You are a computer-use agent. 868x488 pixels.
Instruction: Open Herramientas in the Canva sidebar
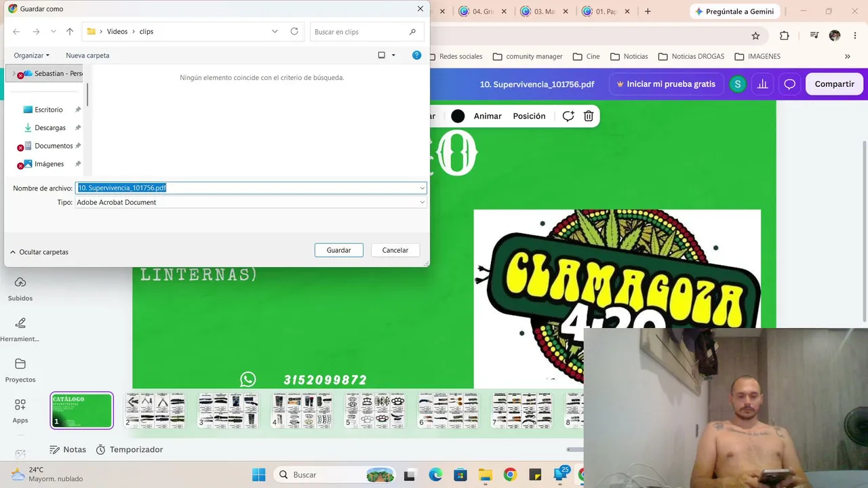tap(20, 329)
